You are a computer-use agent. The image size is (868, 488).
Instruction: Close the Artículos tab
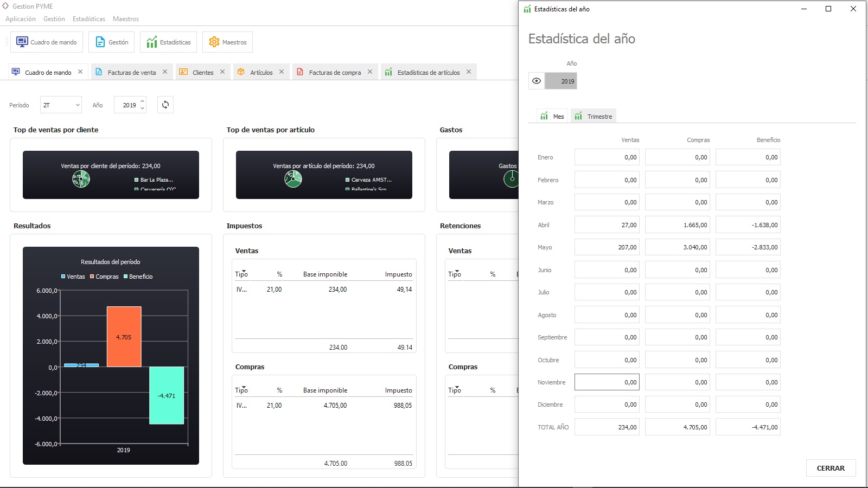click(x=282, y=72)
